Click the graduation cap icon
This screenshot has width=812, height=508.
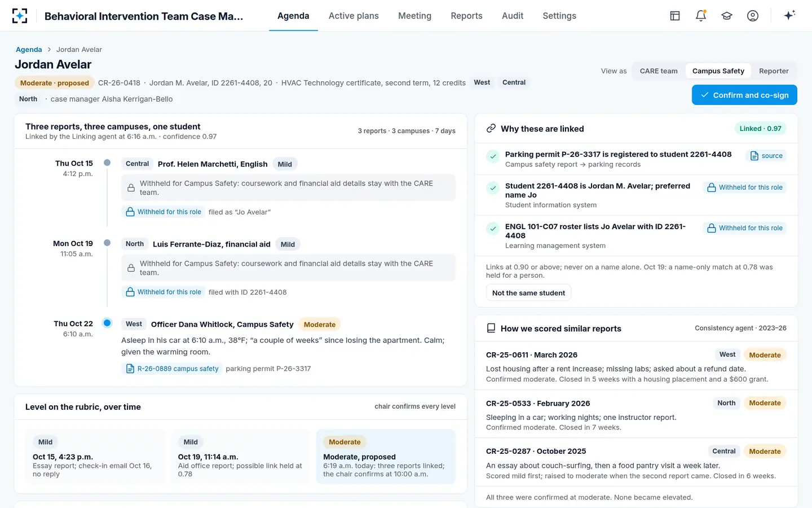pyautogui.click(x=727, y=16)
